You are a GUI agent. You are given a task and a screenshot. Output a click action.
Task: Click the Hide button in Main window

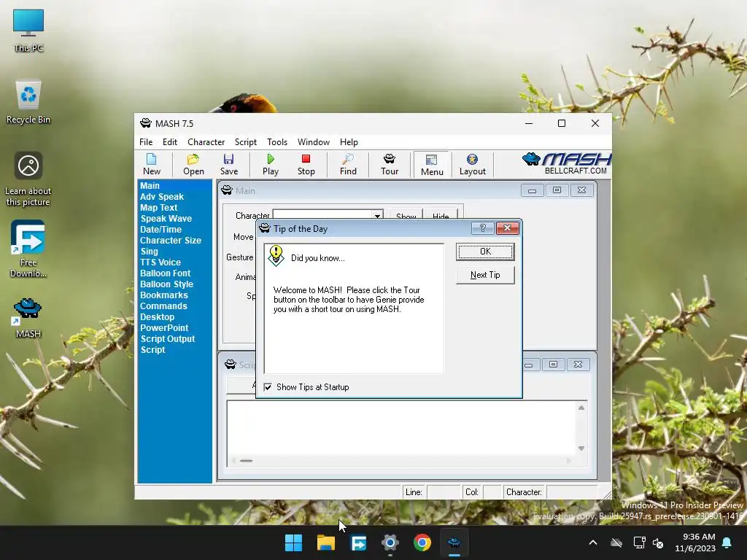coord(441,215)
